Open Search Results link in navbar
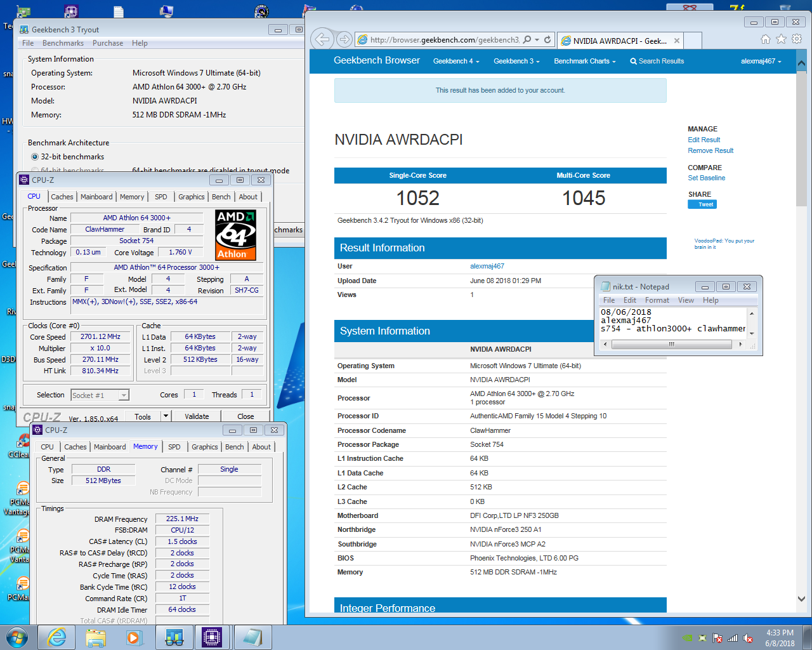Image resolution: width=812 pixels, height=650 pixels. [x=657, y=62]
